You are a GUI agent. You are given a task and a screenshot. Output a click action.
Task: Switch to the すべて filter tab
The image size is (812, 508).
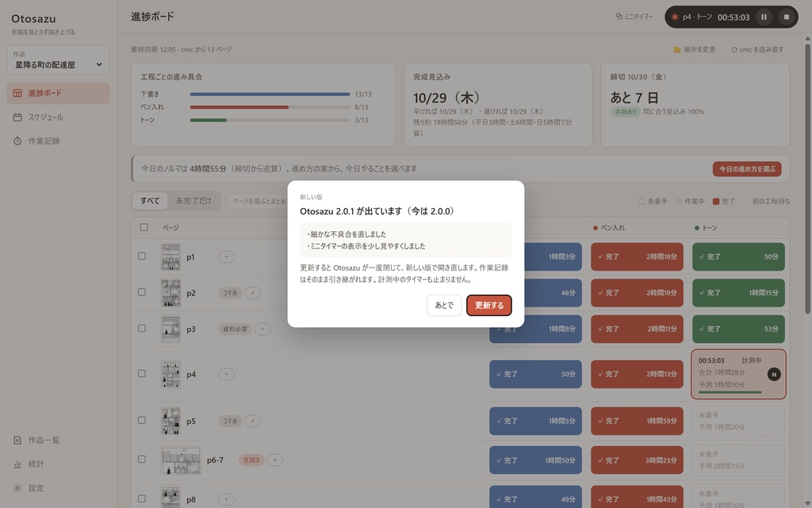[150, 201]
